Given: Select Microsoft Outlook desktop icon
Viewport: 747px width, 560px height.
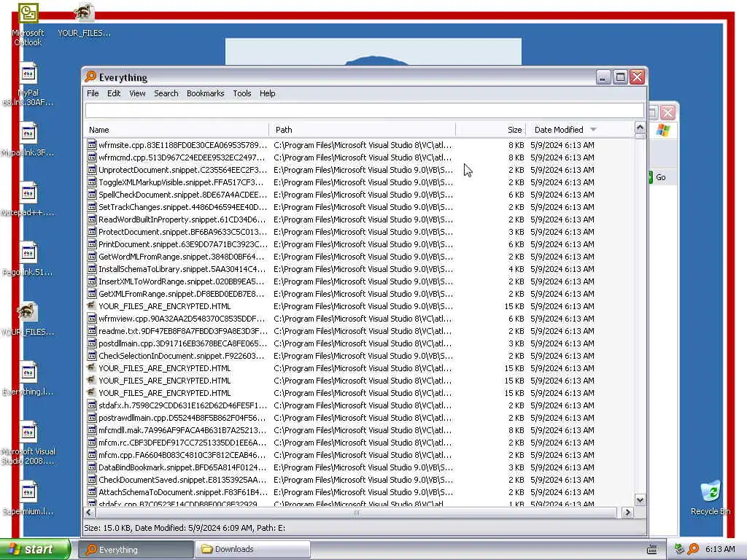Looking at the screenshot, I should tap(28, 25).
